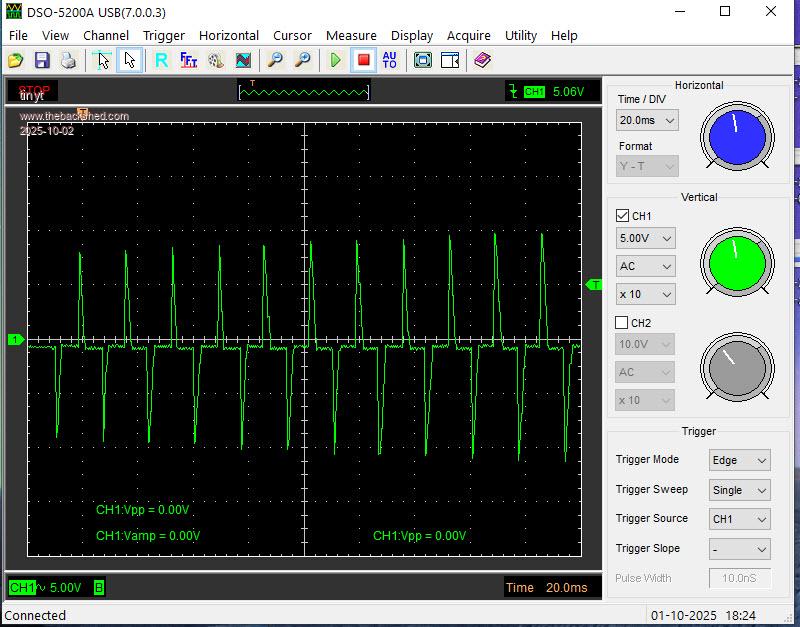Uncheck the CH1 channel checkbox
Screen dimensions: 800x627
pos(622,216)
